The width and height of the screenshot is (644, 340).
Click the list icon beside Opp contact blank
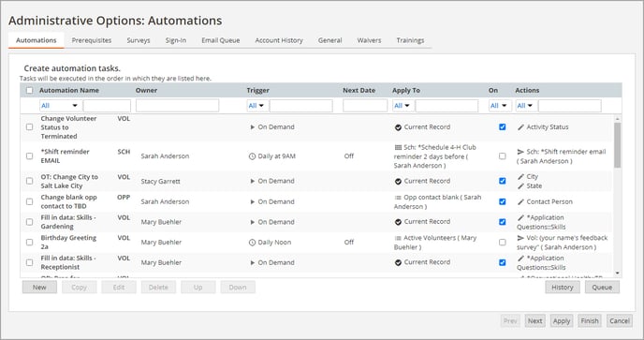398,198
